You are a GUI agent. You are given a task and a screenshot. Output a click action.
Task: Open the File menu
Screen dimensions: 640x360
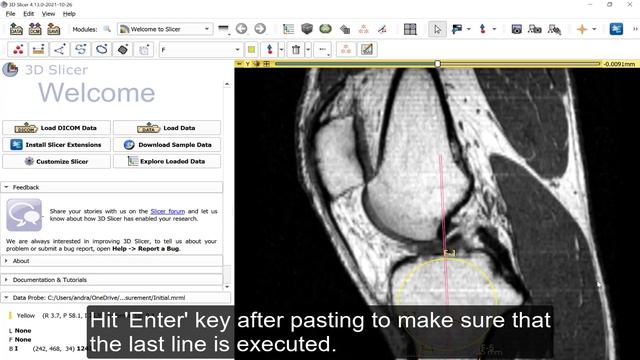tap(10, 13)
